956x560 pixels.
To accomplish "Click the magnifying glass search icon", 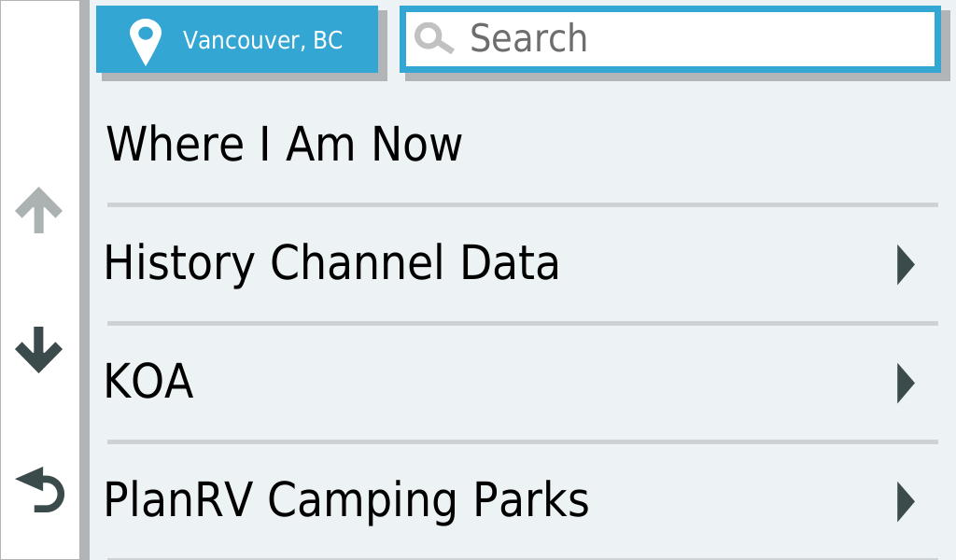I will tap(434, 38).
